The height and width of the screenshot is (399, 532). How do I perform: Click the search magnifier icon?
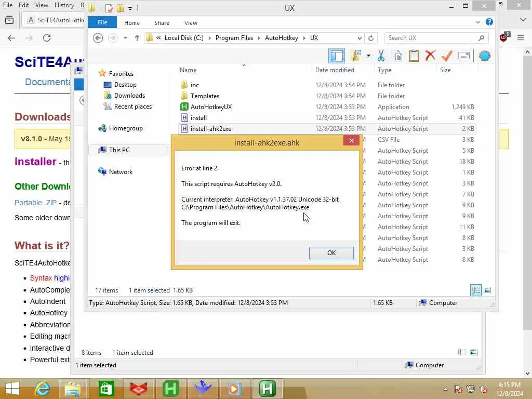[481, 38]
